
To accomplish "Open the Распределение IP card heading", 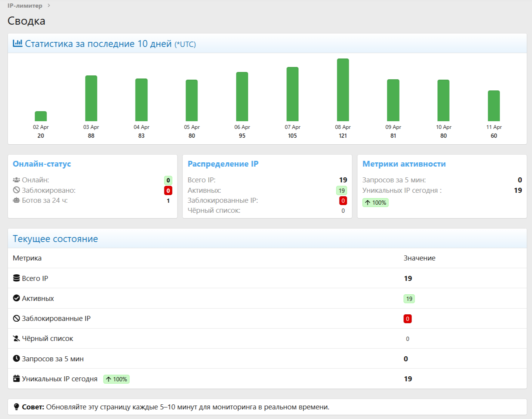I will (x=223, y=164).
